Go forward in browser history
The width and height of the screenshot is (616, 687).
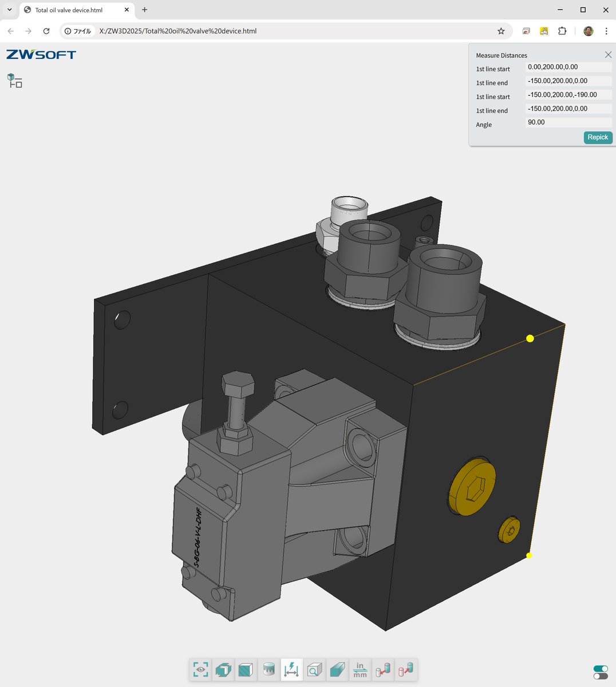(x=28, y=31)
